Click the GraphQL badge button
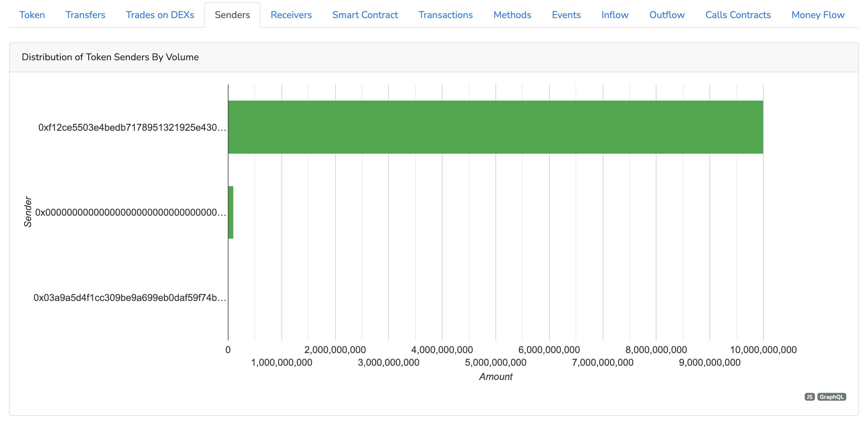 coord(831,397)
